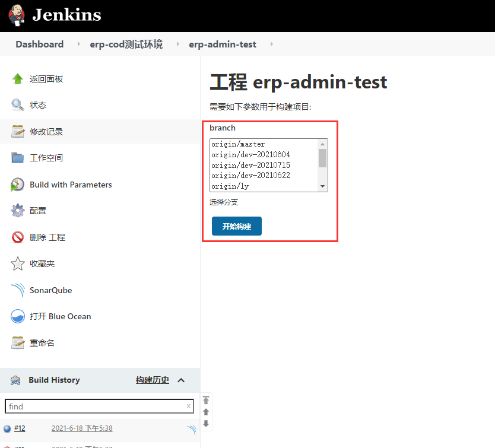The image size is (495, 448).
Task: Click the branch list scroll-down arrow
Action: [x=322, y=186]
